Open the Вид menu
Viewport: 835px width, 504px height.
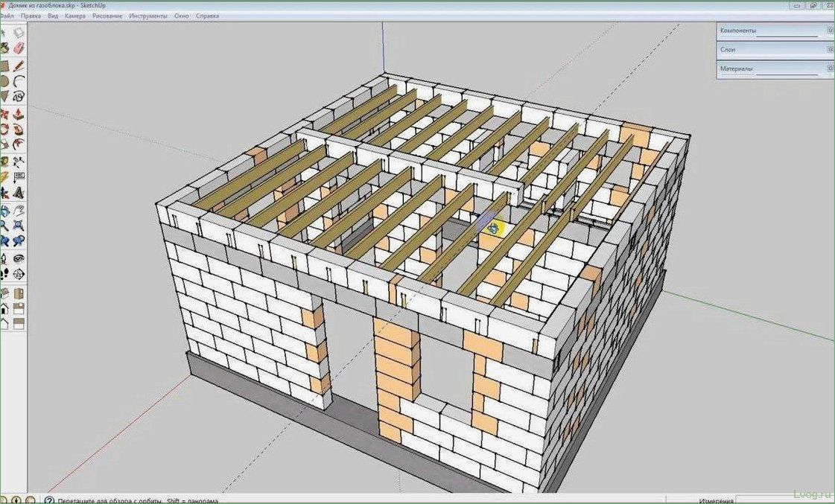point(53,15)
